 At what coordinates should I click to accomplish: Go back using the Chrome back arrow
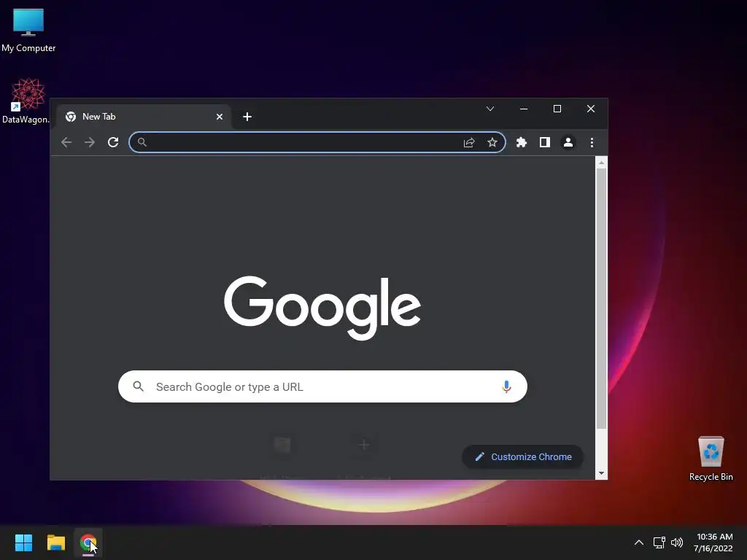[66, 142]
